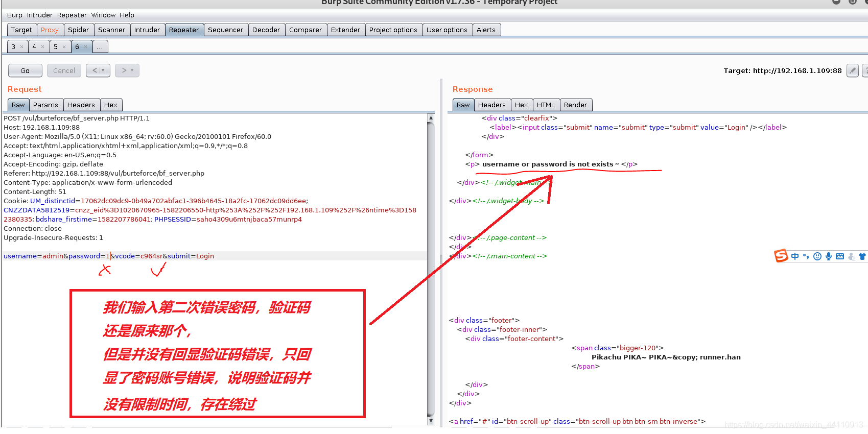Switch to the Comparer tool tab
868x434 pixels.
pos(306,30)
